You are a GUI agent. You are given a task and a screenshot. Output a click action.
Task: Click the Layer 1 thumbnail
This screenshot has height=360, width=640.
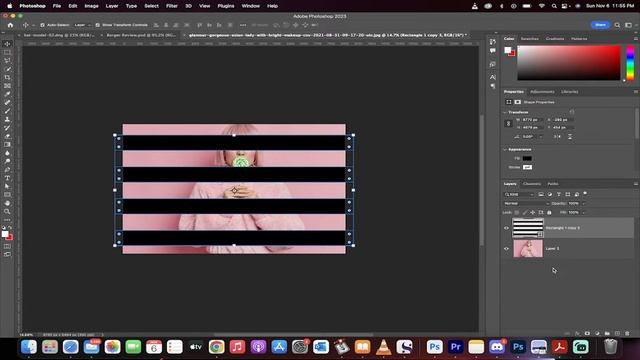click(528, 248)
